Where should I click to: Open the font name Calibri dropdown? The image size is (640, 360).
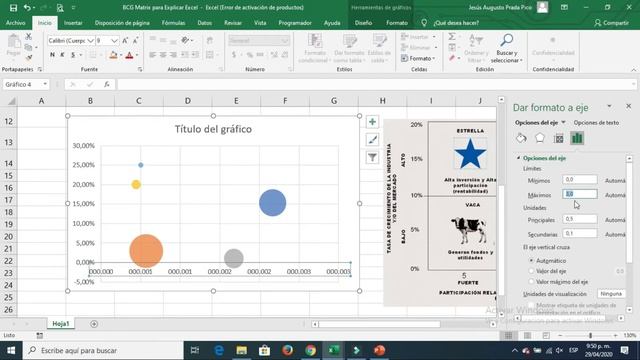coord(90,41)
